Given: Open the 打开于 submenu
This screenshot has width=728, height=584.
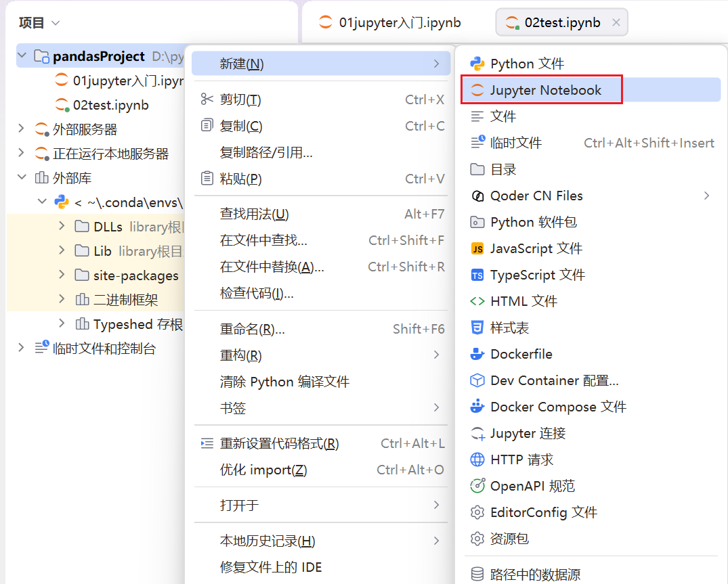Looking at the screenshot, I should point(321,505).
